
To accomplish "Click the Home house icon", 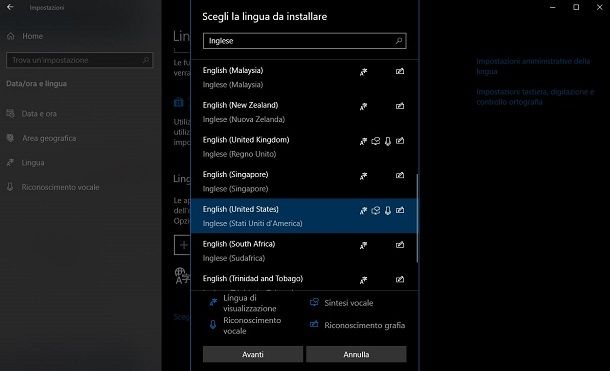I will coord(11,36).
